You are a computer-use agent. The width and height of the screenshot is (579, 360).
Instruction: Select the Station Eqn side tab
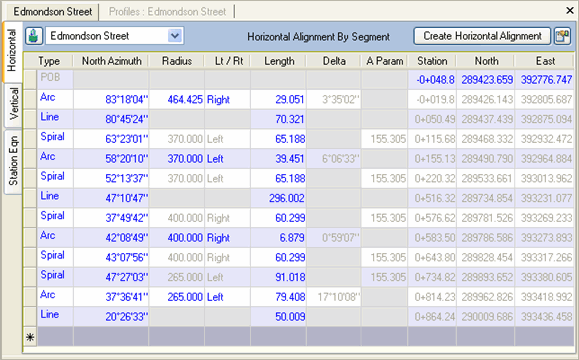(x=13, y=161)
